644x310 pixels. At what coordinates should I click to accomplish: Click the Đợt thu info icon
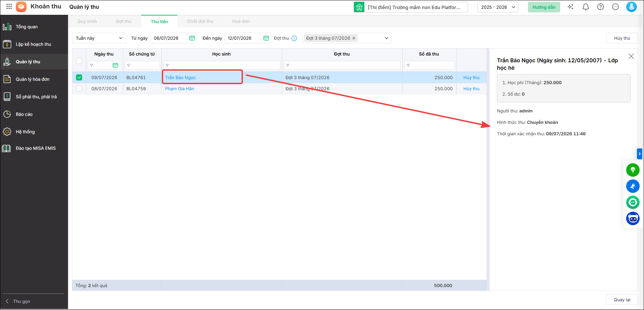coord(294,38)
